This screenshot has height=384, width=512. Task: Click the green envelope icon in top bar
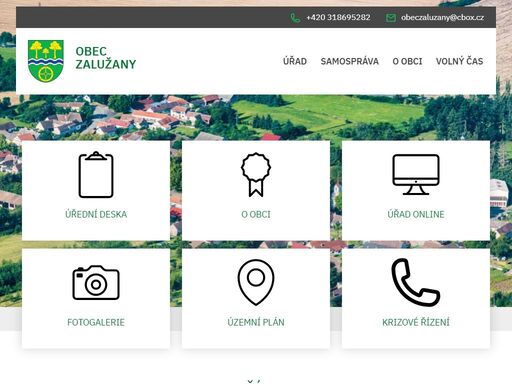tap(391, 18)
